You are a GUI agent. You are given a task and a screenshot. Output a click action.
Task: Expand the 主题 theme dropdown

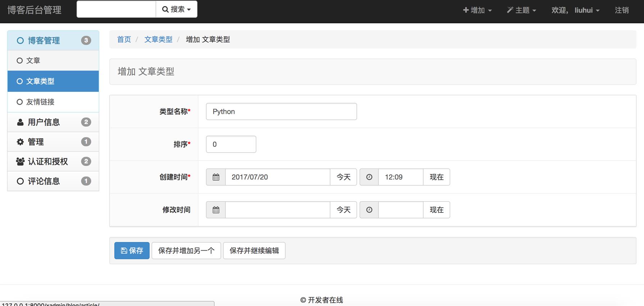pyautogui.click(x=521, y=10)
